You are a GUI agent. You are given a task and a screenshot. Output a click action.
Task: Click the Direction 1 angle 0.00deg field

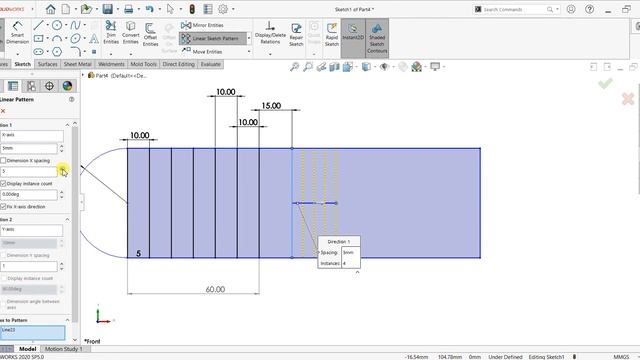point(29,195)
